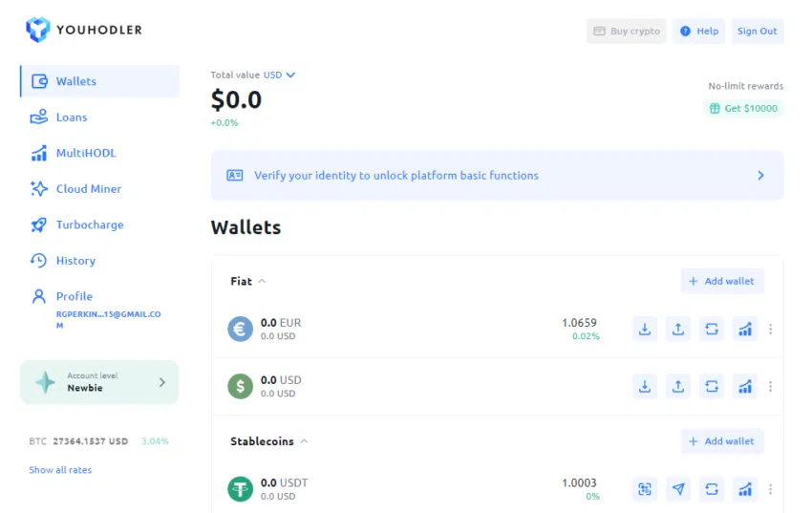The height and width of the screenshot is (513, 812).
Task: Click the USDT QR code receive icon
Action: (x=645, y=489)
